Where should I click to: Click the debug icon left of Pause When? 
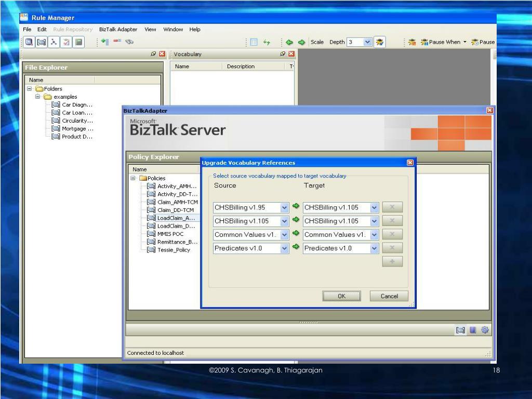(x=412, y=42)
